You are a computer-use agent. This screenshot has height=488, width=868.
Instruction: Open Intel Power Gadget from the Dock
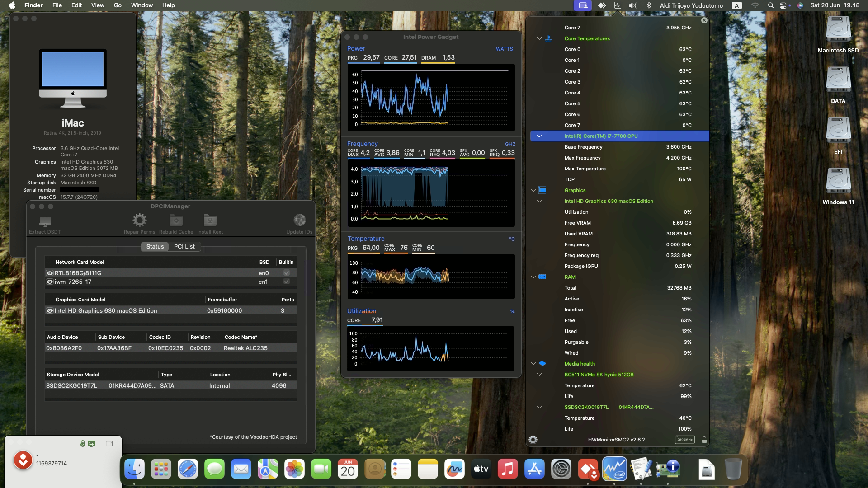click(x=614, y=469)
